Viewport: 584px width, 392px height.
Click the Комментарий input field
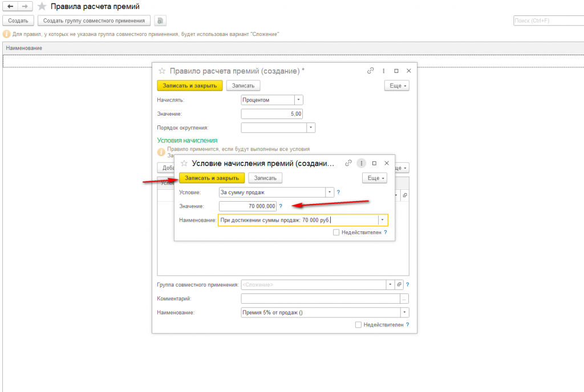[x=321, y=299]
